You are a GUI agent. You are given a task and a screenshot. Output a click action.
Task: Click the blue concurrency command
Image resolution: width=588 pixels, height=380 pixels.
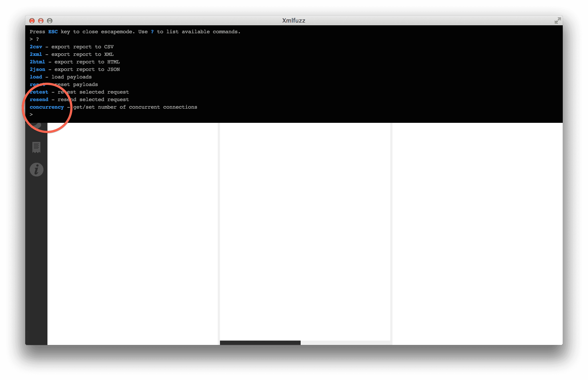pyautogui.click(x=47, y=107)
